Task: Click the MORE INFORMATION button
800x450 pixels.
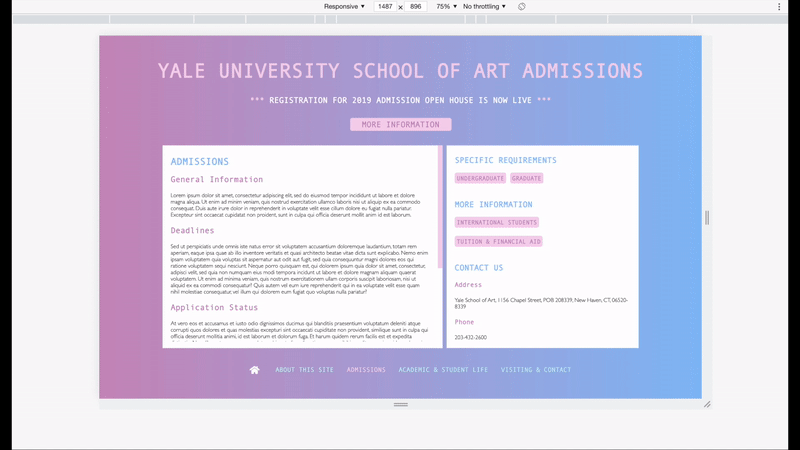Action: [x=401, y=124]
